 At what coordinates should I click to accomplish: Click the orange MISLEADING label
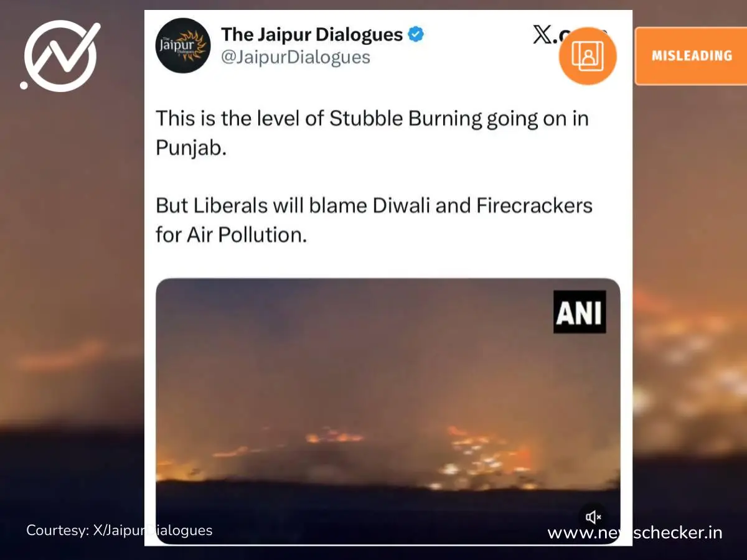pos(691,56)
